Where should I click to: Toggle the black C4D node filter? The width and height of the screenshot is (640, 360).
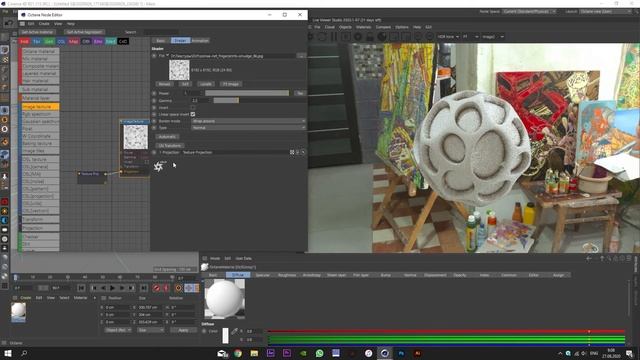click(123, 41)
